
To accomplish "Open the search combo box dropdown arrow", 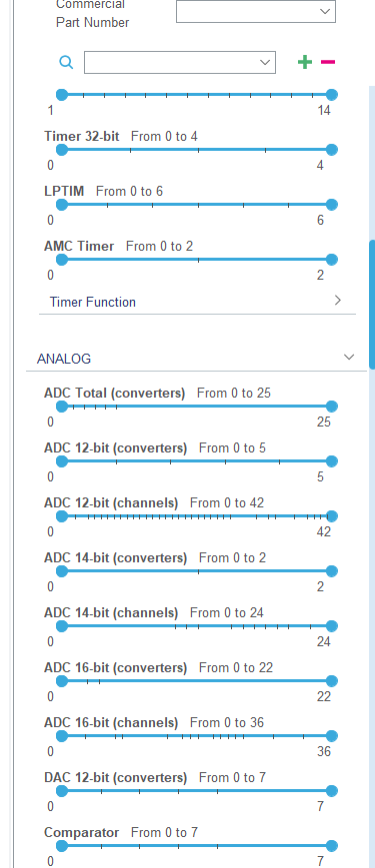I will (266, 63).
